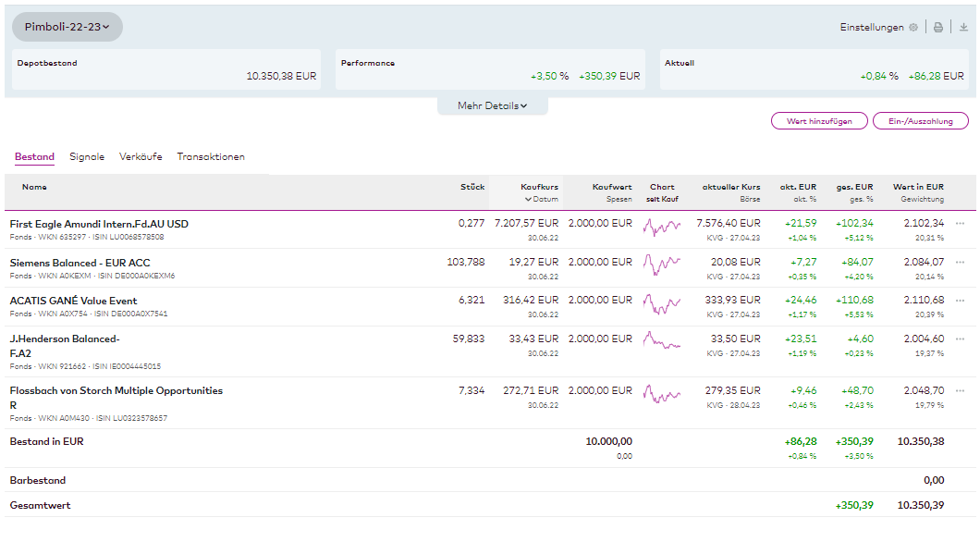Open three-dot menu for J.Henderson Balanced row
Screen dimensions: 980x542
pos(960,339)
